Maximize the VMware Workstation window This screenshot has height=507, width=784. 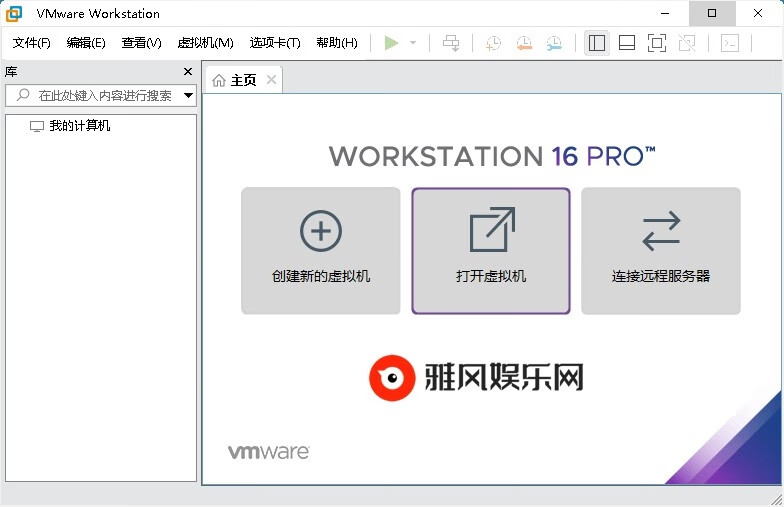coord(712,14)
